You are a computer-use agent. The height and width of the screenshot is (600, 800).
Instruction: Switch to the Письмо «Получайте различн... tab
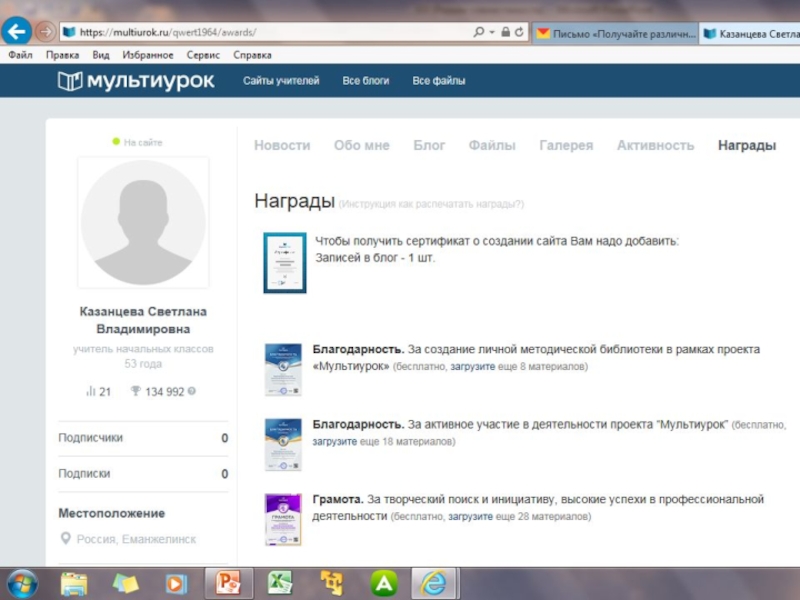(x=615, y=34)
